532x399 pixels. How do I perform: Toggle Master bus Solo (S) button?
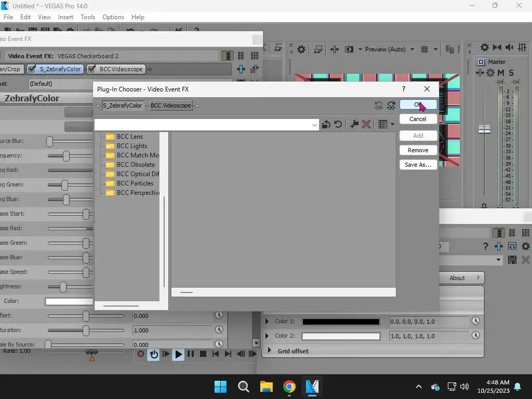tap(511, 73)
